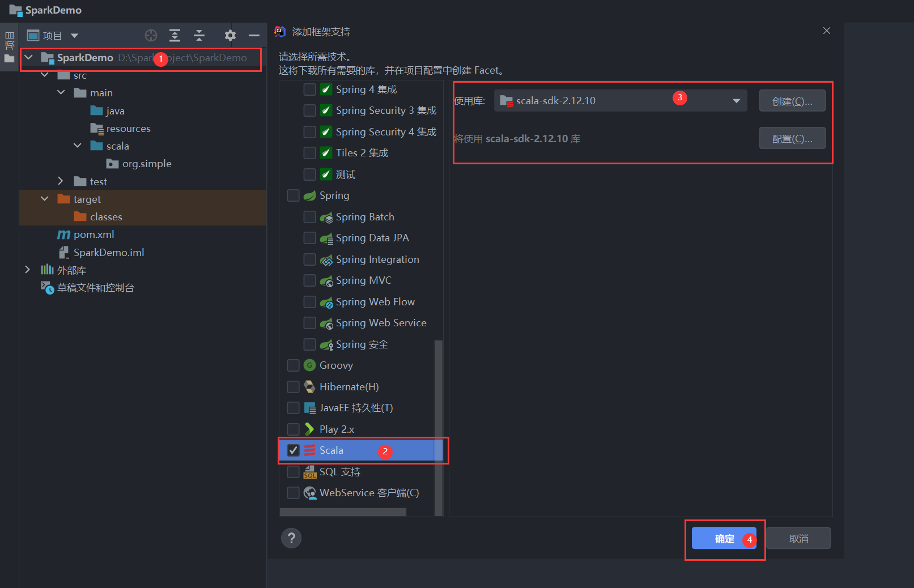Select the Spring Data JPA row
Viewport: 914px width, 588px height.
coord(361,238)
